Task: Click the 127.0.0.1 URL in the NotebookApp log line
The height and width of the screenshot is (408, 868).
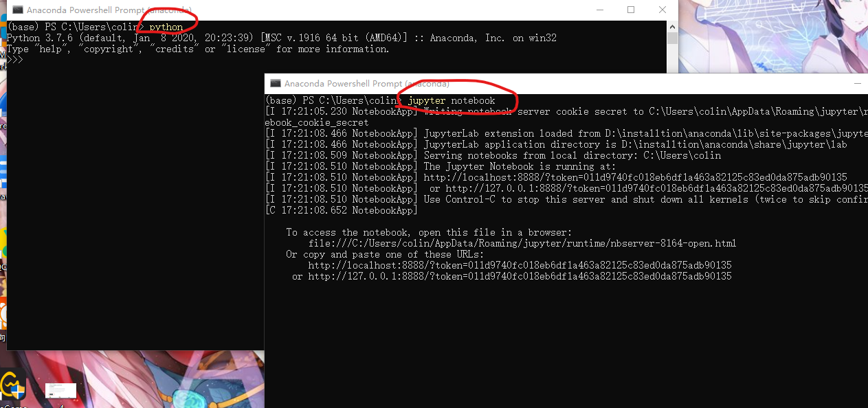Action: [657, 188]
